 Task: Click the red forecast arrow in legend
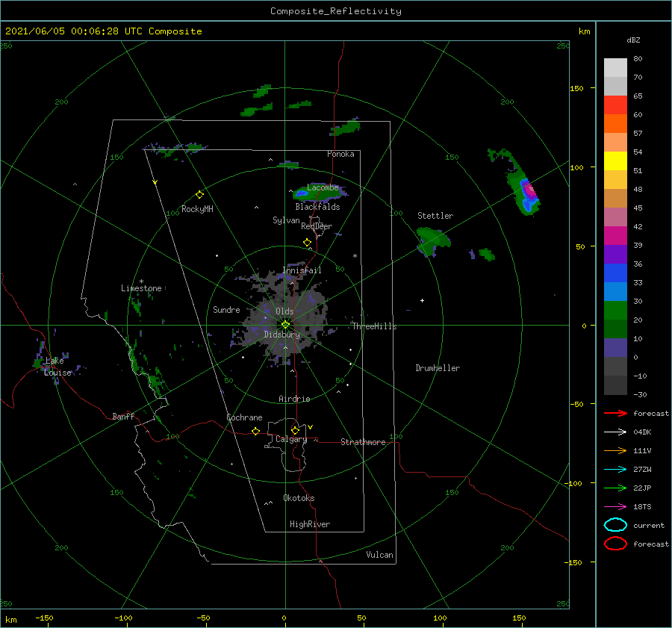(x=615, y=413)
